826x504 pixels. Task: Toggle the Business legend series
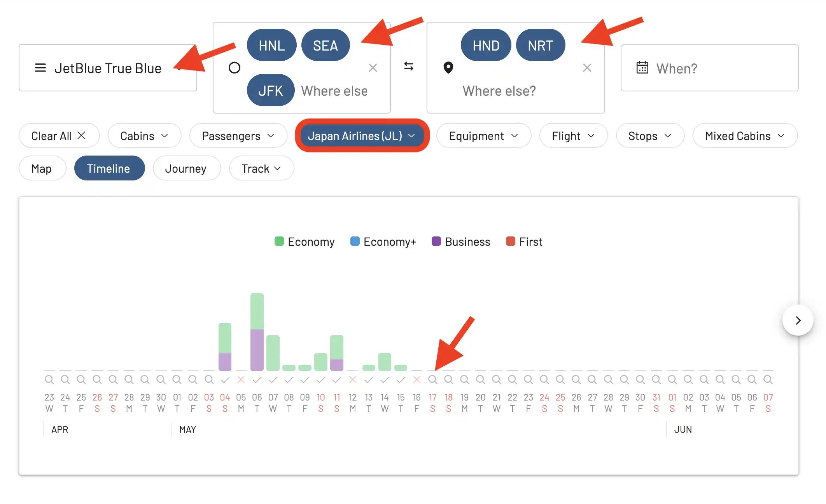click(461, 241)
